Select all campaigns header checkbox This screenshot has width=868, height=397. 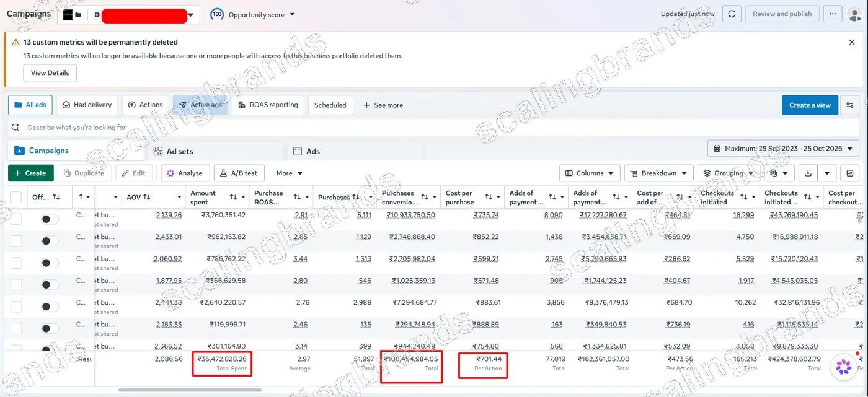[16, 198]
